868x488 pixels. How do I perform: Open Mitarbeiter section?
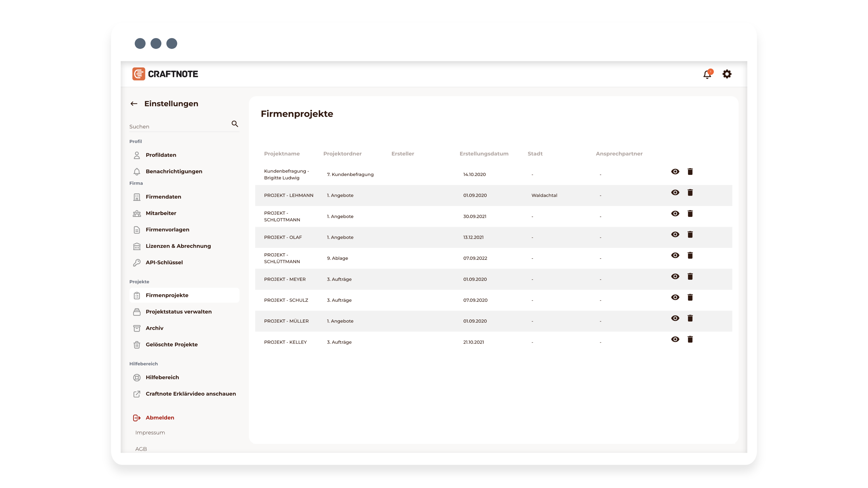pyautogui.click(x=184, y=213)
